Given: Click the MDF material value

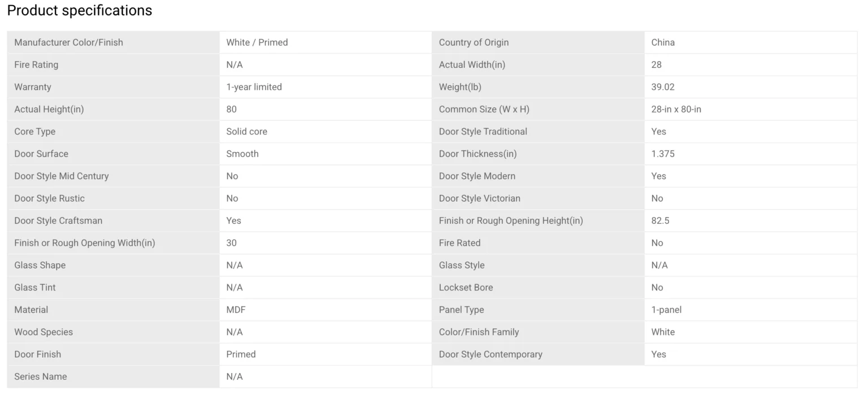Looking at the screenshot, I should [236, 310].
